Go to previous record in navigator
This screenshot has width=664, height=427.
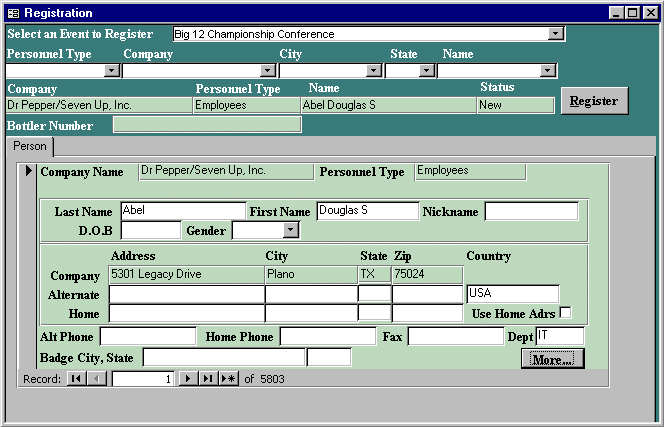(97, 378)
